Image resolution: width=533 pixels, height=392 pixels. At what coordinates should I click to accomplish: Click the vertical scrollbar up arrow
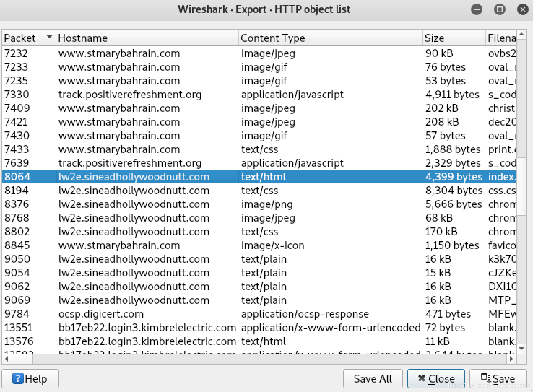(521, 35)
